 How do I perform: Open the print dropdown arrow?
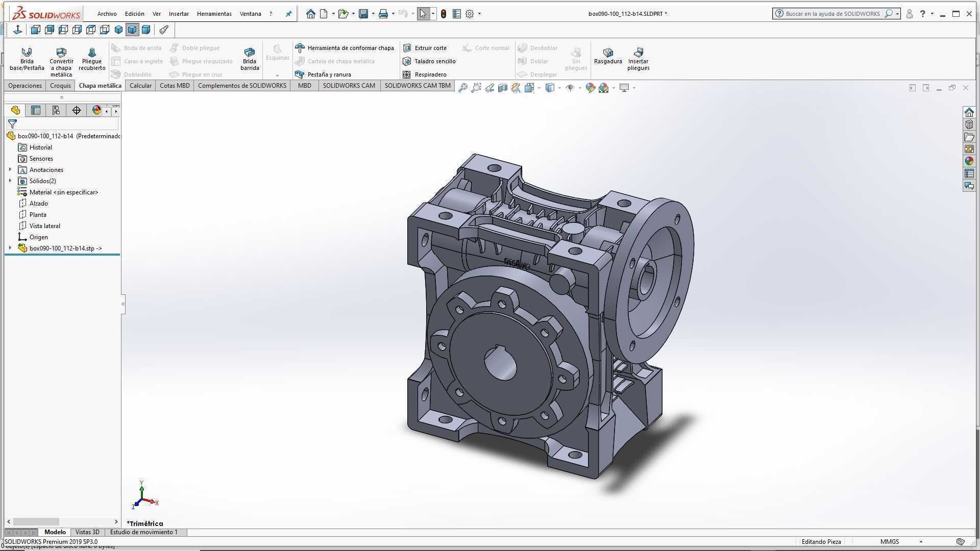[393, 14]
